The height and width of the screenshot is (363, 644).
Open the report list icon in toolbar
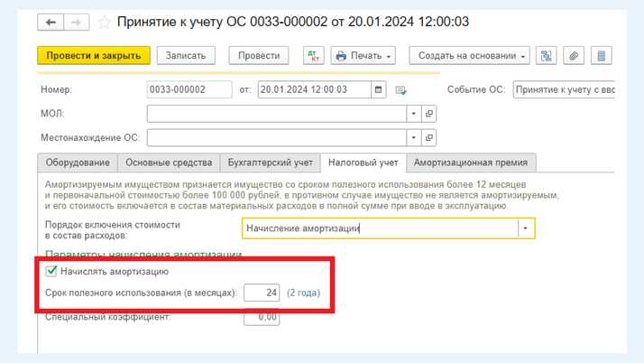point(602,55)
